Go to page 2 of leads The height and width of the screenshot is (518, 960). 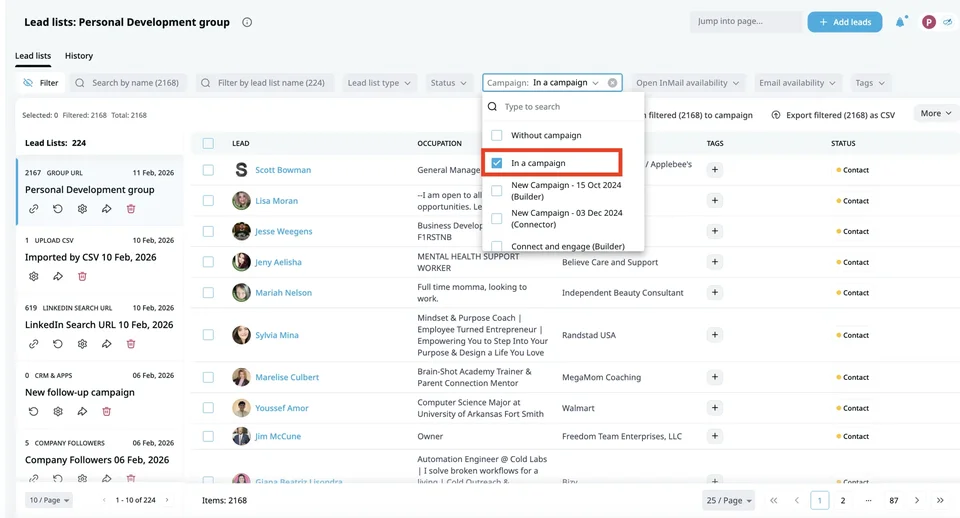(842, 500)
